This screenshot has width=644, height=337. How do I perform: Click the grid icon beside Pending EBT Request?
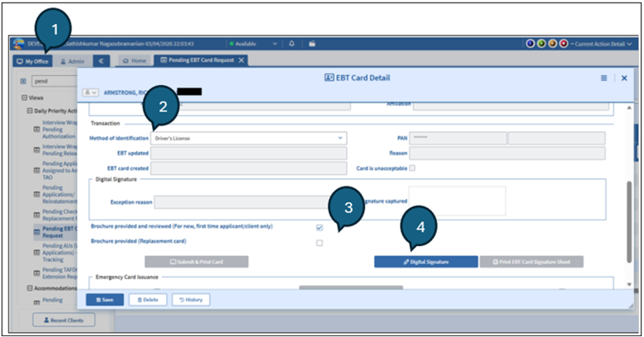coord(36,232)
